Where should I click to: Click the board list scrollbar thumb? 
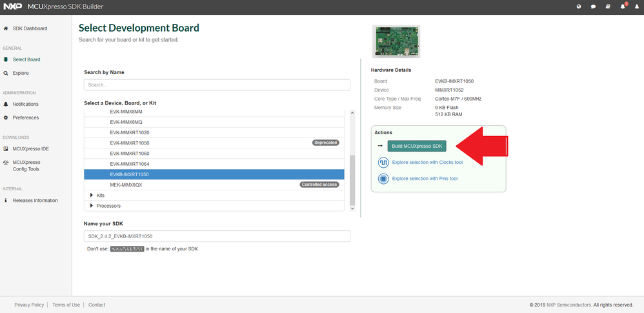click(x=352, y=180)
